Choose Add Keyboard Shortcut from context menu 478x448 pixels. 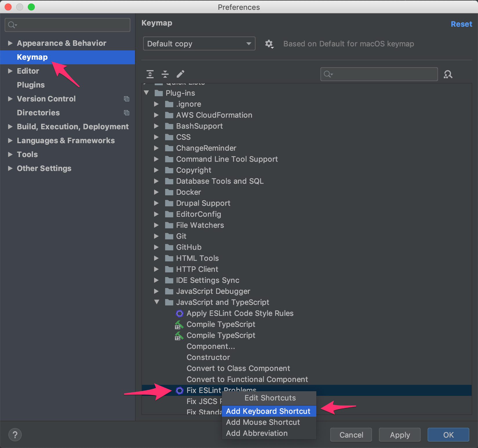pos(268,411)
